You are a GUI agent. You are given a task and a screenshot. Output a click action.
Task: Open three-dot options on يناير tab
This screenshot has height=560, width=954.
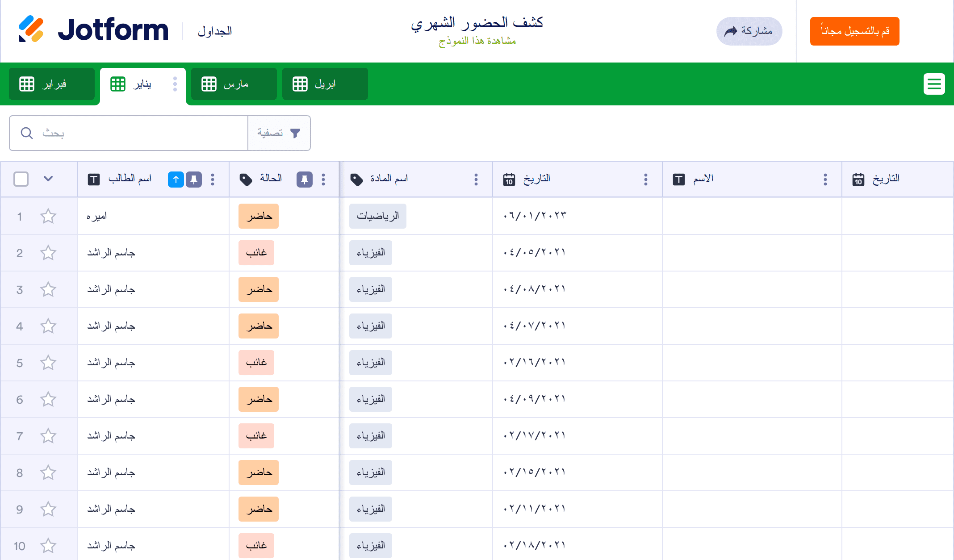pos(175,84)
